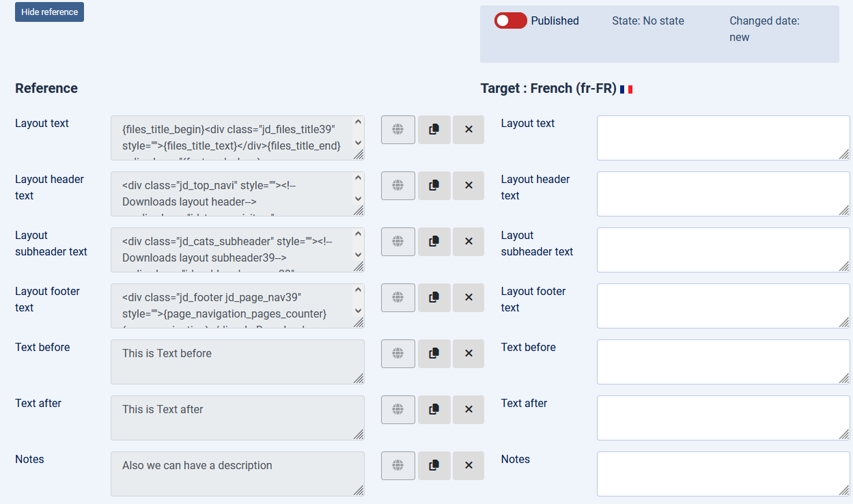The height and width of the screenshot is (504, 853).
Task: Click the 'Target : French (fr-FR)' heading
Action: point(548,89)
